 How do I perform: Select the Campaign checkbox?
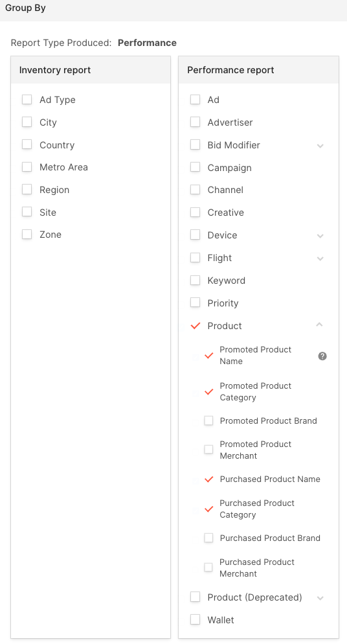point(196,167)
